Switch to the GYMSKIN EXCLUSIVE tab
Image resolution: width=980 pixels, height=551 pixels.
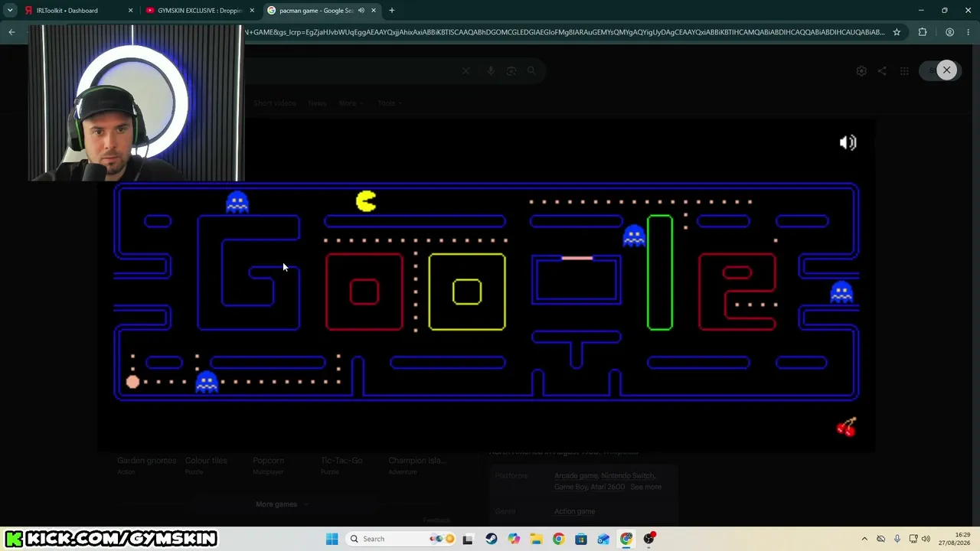200,11
